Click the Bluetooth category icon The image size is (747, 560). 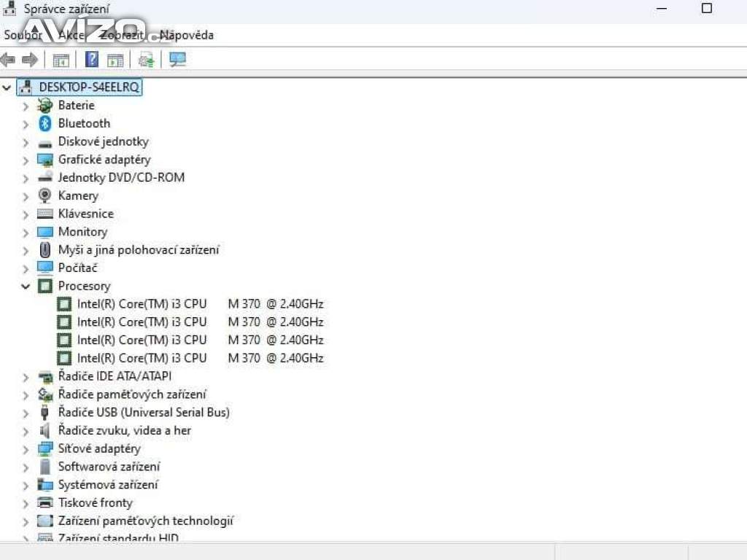pyautogui.click(x=44, y=123)
